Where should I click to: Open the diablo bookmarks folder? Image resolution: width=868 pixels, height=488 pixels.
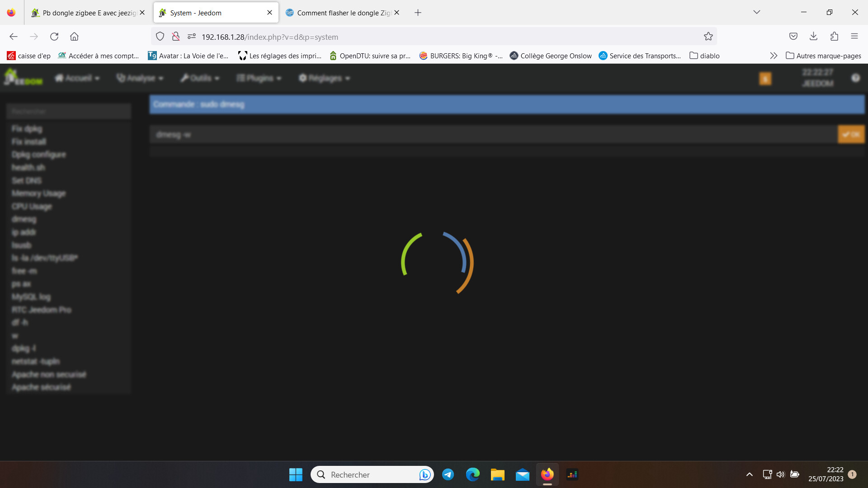coord(704,56)
